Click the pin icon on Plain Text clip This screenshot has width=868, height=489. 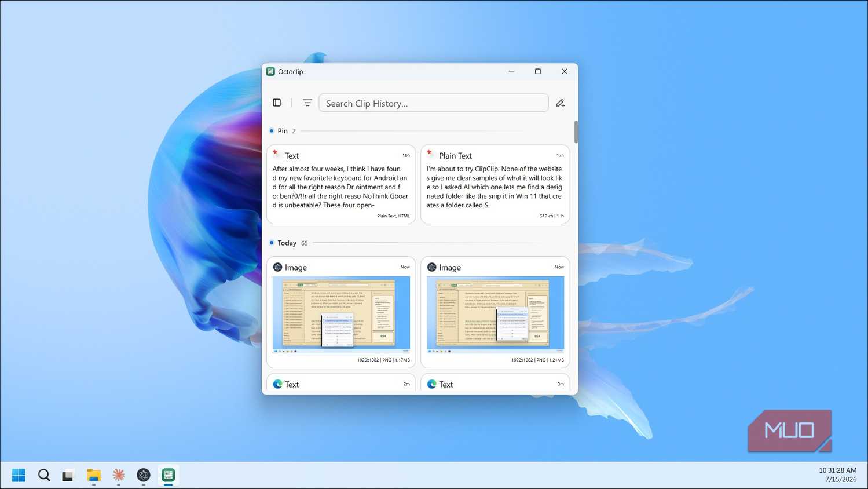(431, 155)
